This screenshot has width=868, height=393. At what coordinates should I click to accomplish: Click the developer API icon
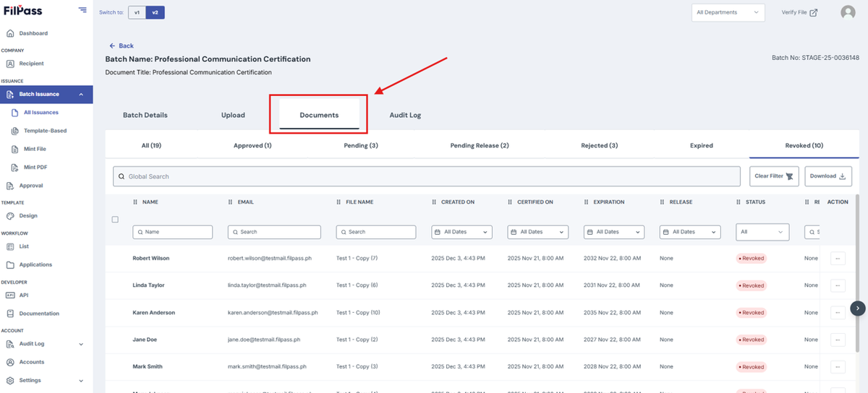(10, 295)
